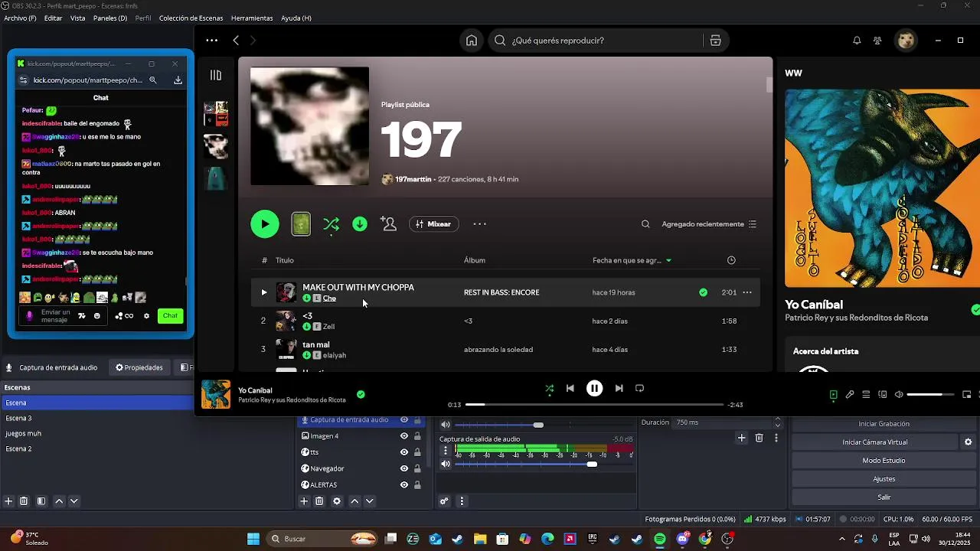Select the track tan mal
Screen dimensions: 980x551
505,350
